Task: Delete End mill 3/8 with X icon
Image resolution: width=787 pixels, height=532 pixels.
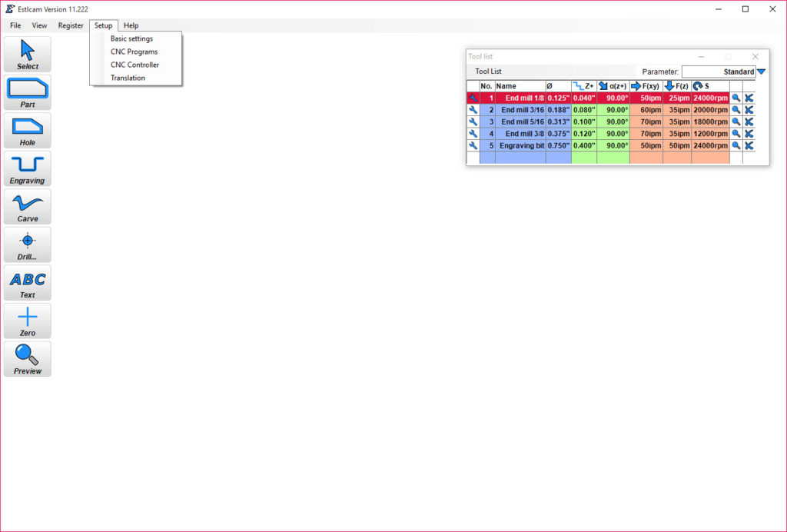Action: pyautogui.click(x=749, y=134)
